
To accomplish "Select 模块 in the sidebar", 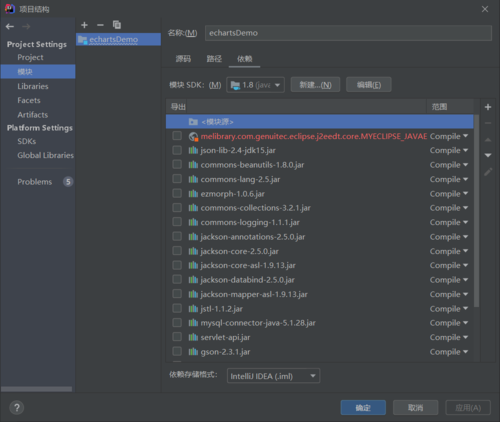I will point(38,72).
